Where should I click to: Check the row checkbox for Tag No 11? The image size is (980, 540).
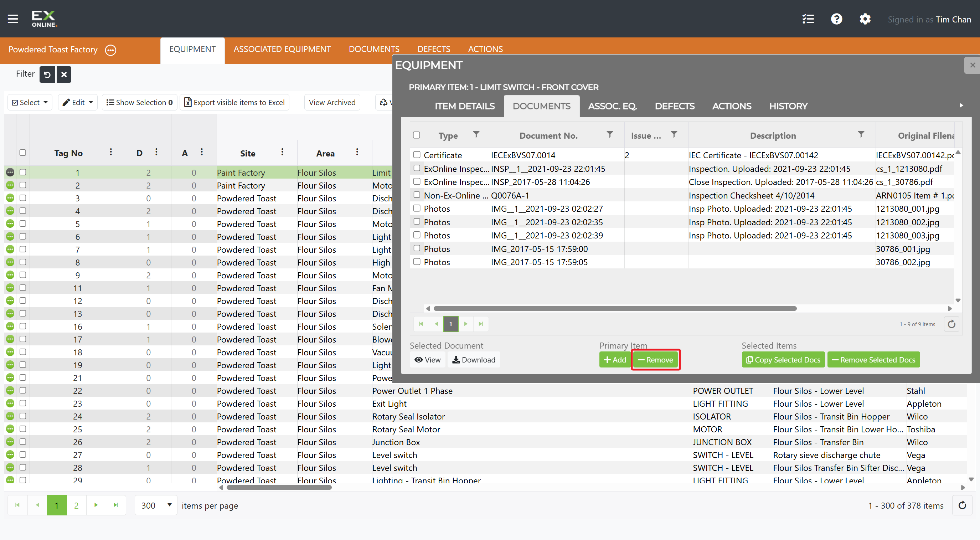pyautogui.click(x=23, y=288)
